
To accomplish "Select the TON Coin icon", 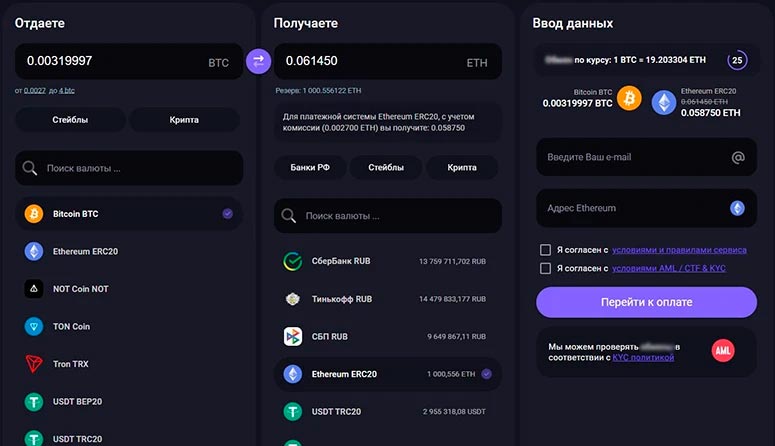I will pos(34,326).
